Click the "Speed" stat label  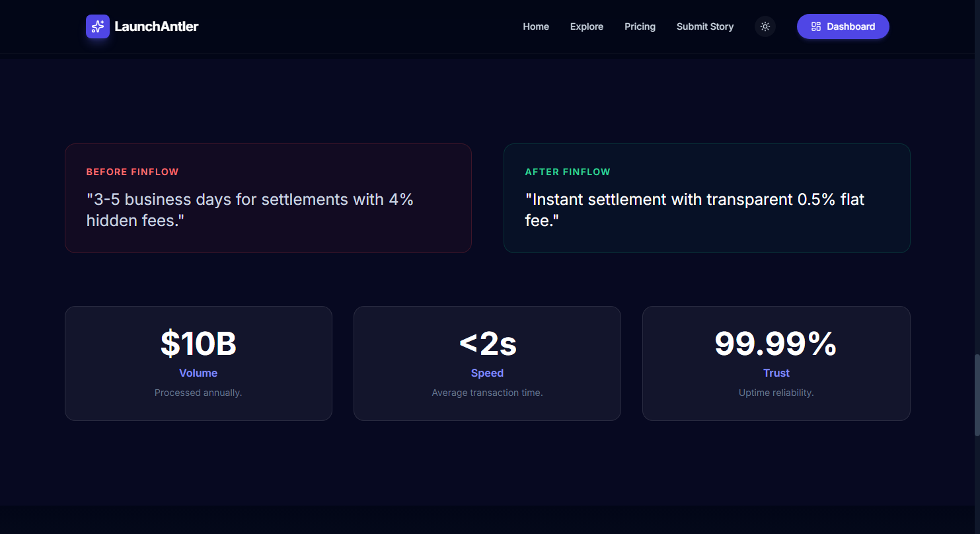coord(488,373)
